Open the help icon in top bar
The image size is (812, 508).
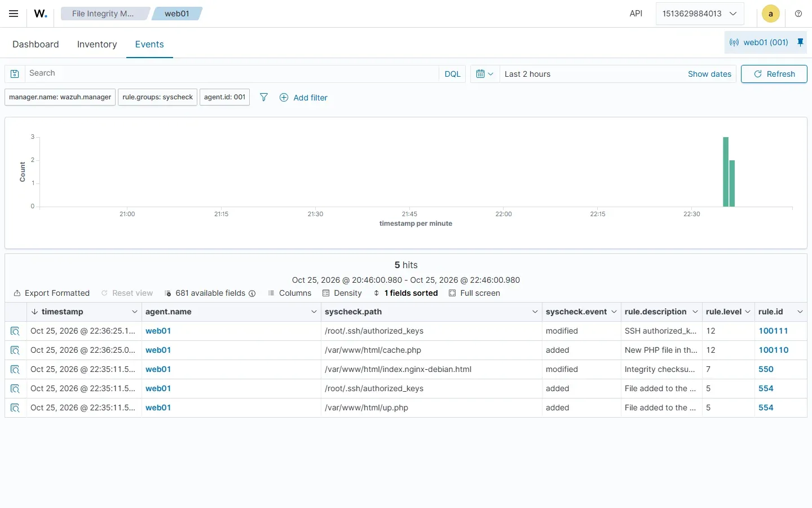point(798,14)
